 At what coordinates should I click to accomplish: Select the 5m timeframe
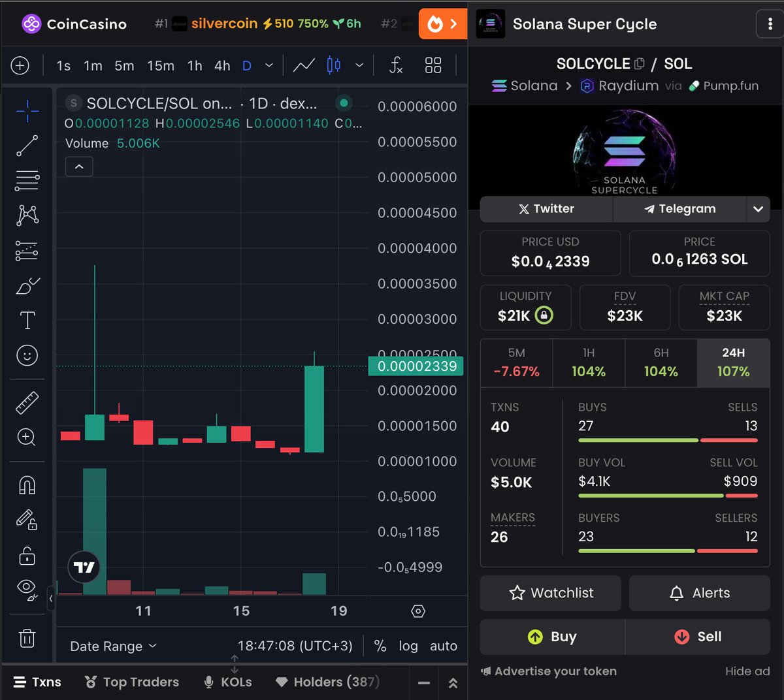tap(124, 66)
